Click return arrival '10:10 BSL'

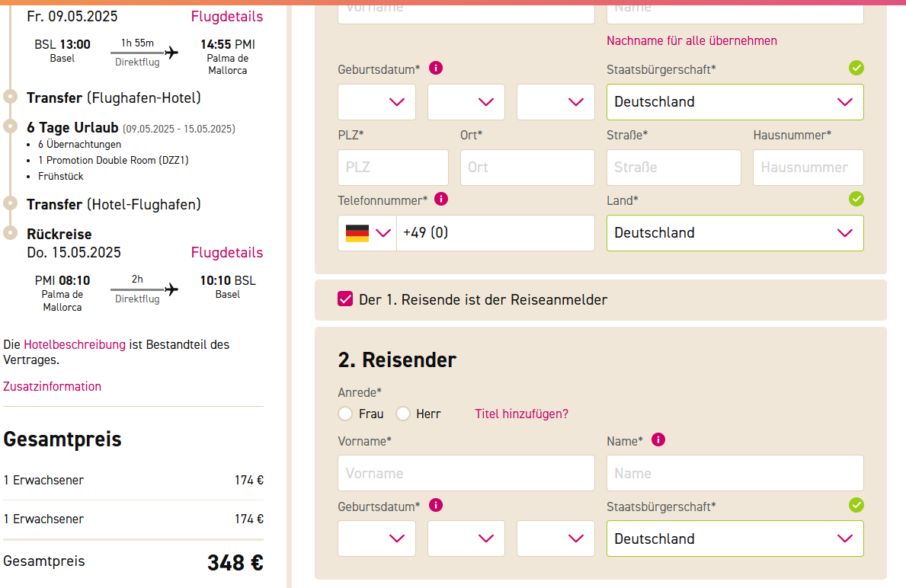[x=228, y=281]
